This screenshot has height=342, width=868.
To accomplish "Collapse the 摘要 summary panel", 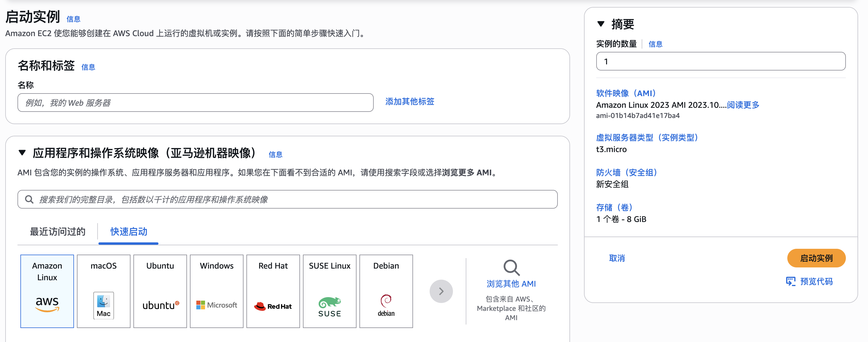I will (x=600, y=24).
